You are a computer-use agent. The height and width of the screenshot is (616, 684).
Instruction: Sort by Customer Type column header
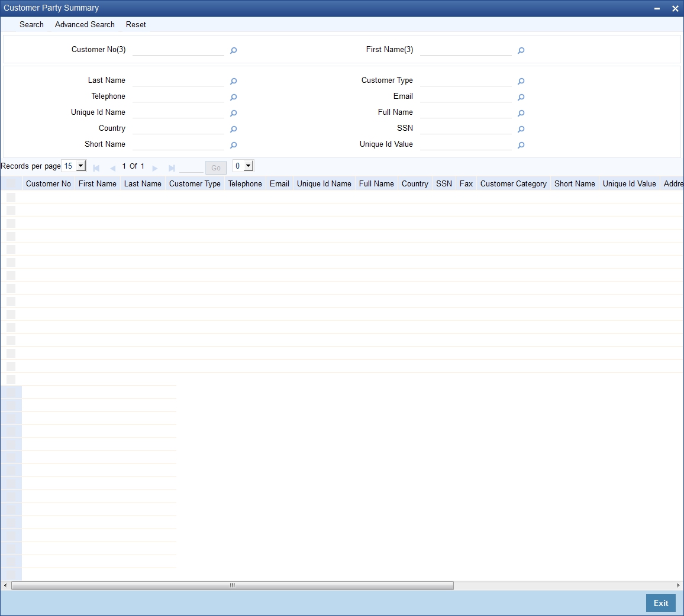195,183
